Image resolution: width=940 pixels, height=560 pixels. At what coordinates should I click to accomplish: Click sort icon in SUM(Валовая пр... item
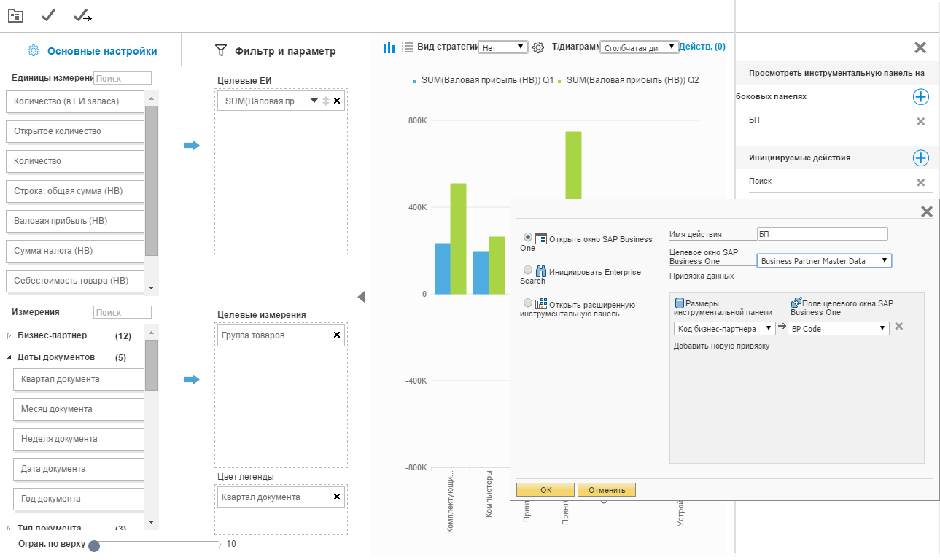pos(326,101)
